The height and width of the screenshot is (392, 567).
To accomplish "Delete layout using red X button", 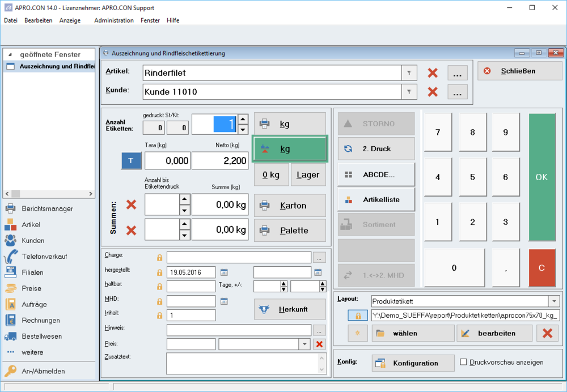I will click(x=547, y=333).
